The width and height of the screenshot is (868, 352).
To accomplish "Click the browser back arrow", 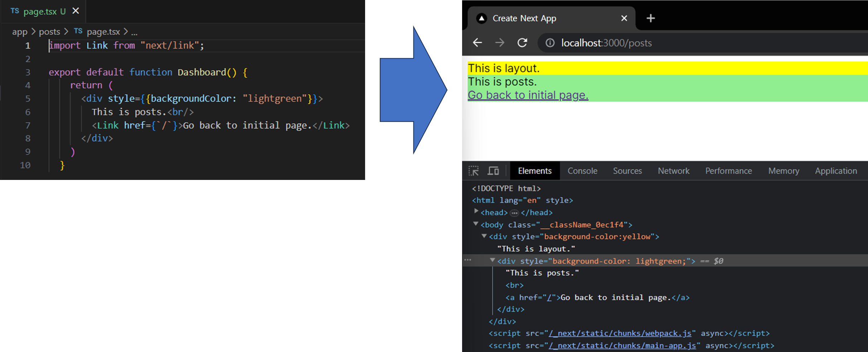I will tap(477, 43).
